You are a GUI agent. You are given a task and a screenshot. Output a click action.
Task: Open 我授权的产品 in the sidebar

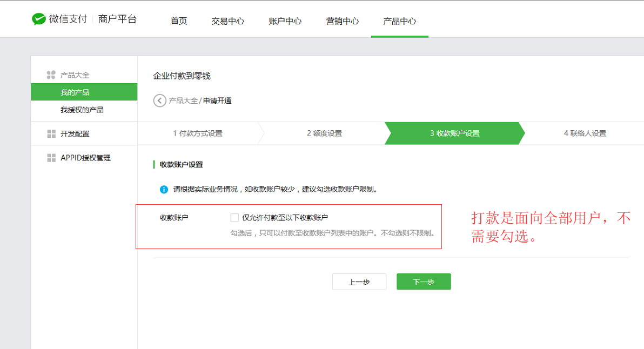click(x=82, y=110)
